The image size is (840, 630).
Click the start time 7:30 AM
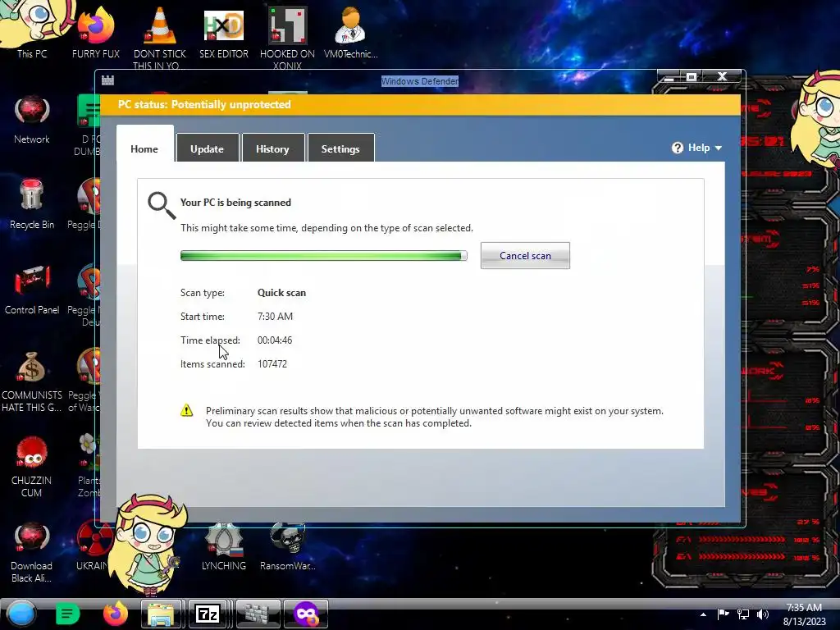pyautogui.click(x=276, y=316)
